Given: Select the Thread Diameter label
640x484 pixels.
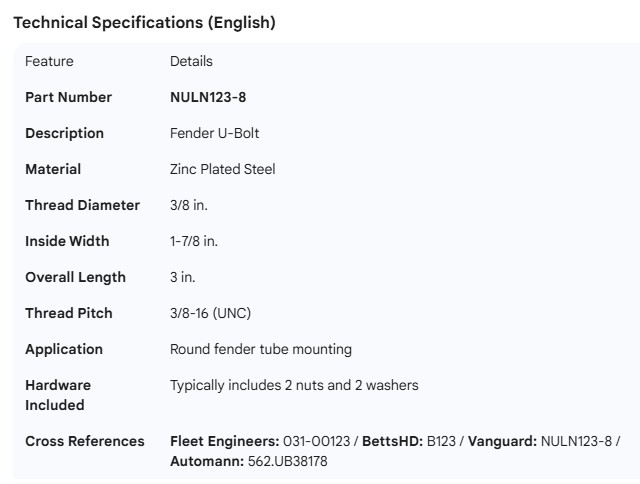Looking at the screenshot, I should click(82, 205).
